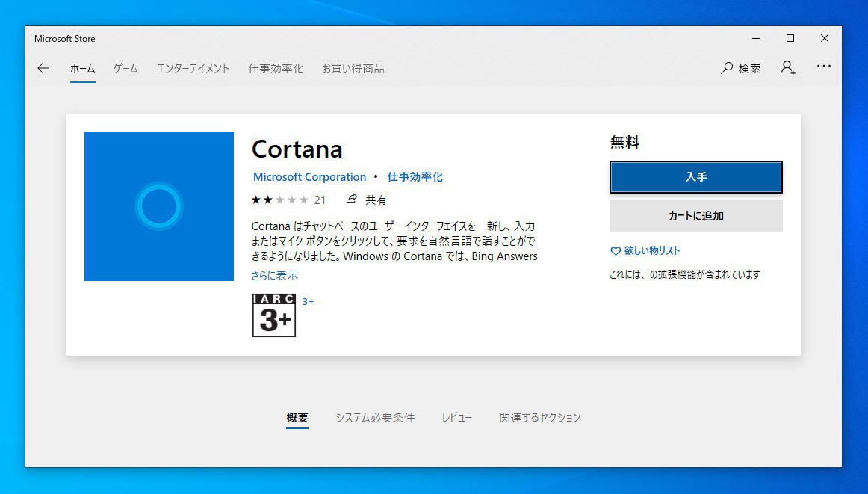This screenshot has width=868, height=494.
Task: Open the システム必要条件 section
Action: coord(375,418)
